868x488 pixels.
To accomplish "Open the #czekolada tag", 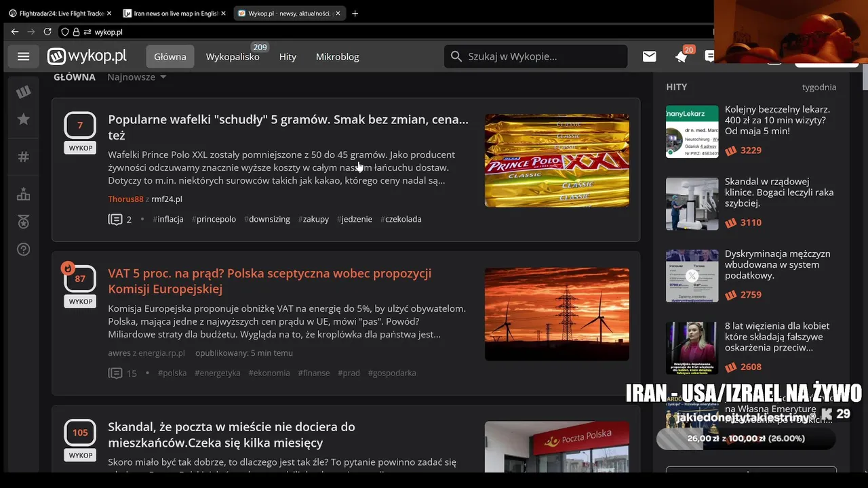I will [401, 219].
